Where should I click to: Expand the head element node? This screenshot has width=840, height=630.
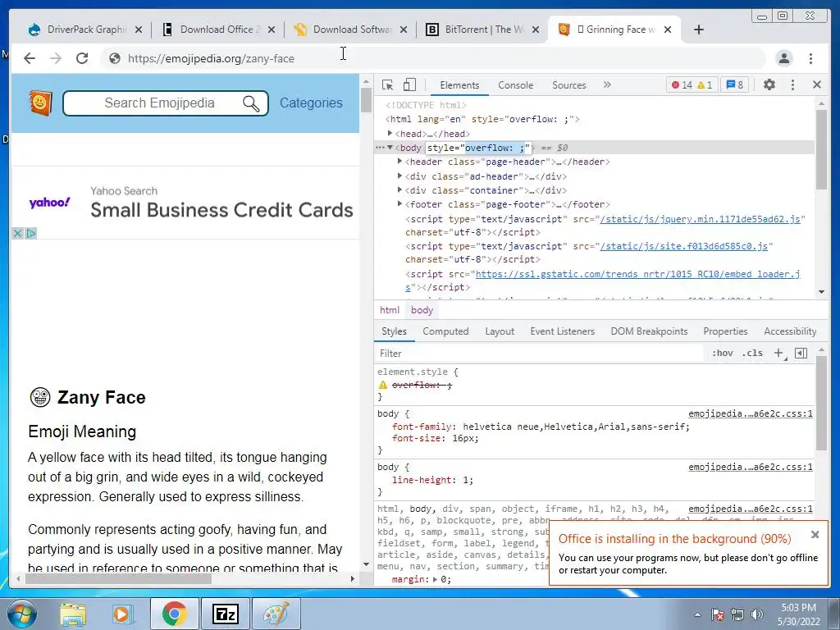click(x=390, y=133)
